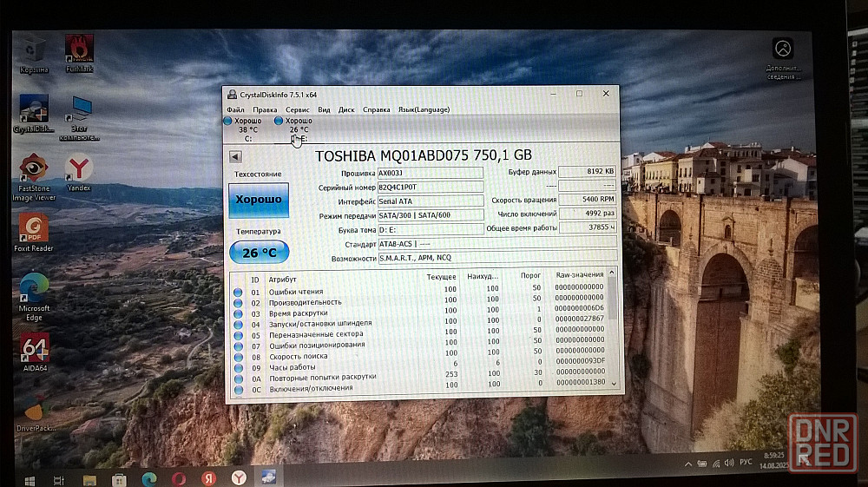Click the CrystalDiskInfo taskbar button
The image size is (868, 487).
(268, 477)
